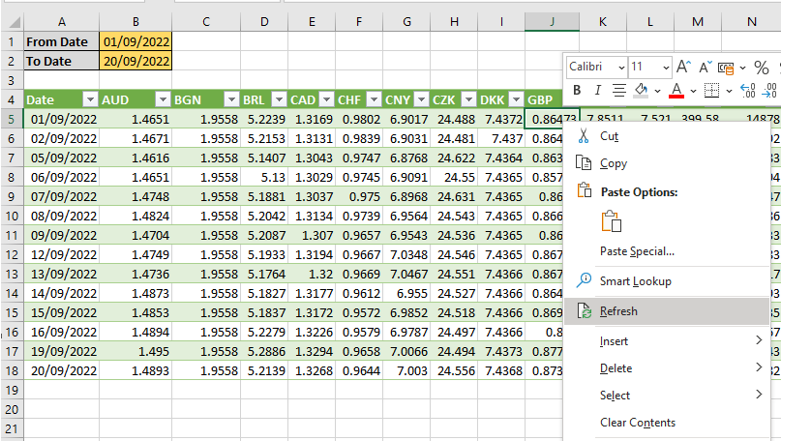Increase font size with the larger A
The width and height of the screenshot is (786, 443).
[683, 67]
